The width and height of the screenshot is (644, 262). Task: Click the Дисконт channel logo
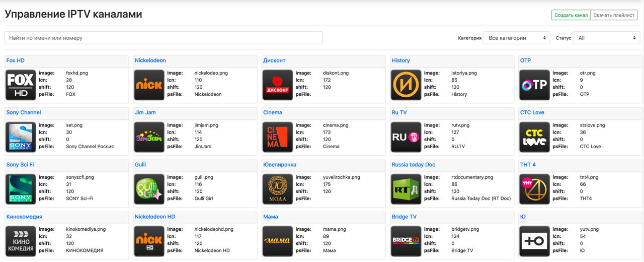(x=278, y=85)
